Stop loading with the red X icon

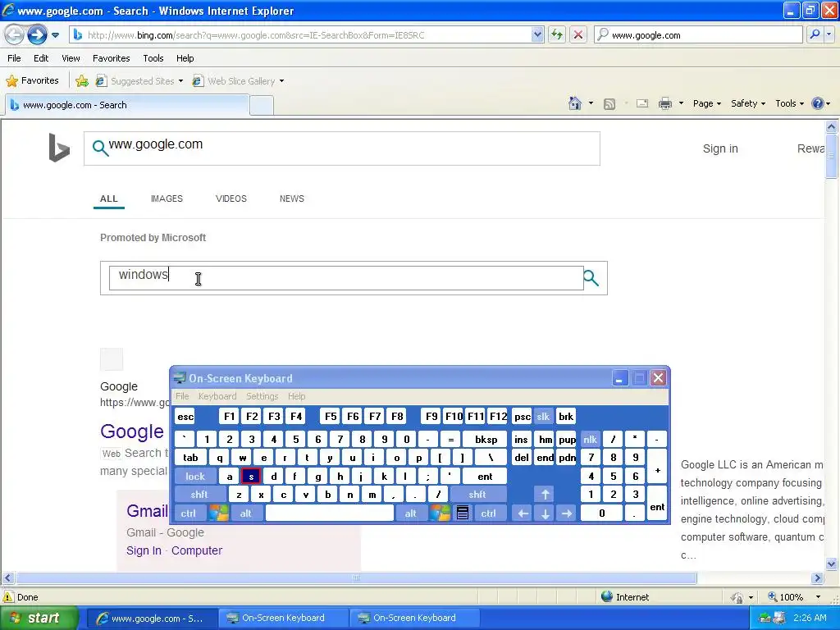pyautogui.click(x=578, y=34)
